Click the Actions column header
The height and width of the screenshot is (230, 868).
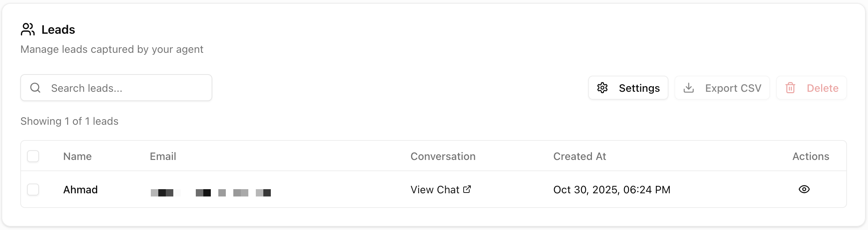[x=811, y=156]
